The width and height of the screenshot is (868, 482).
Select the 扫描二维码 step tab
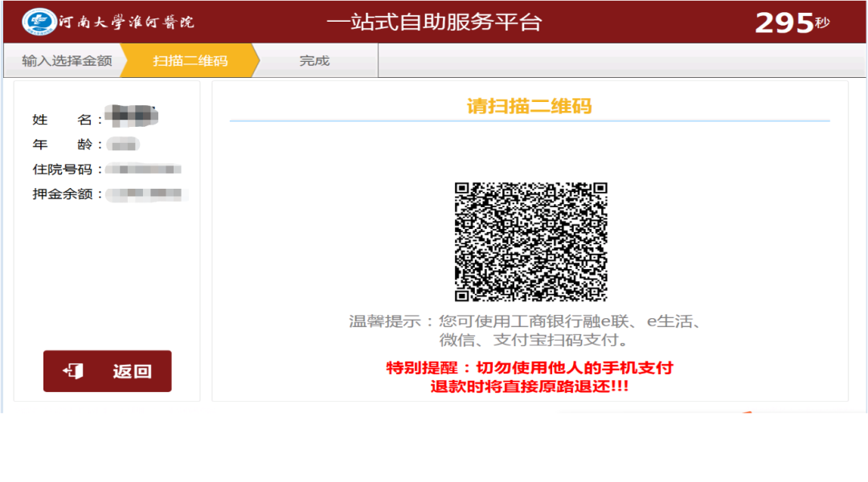point(190,61)
